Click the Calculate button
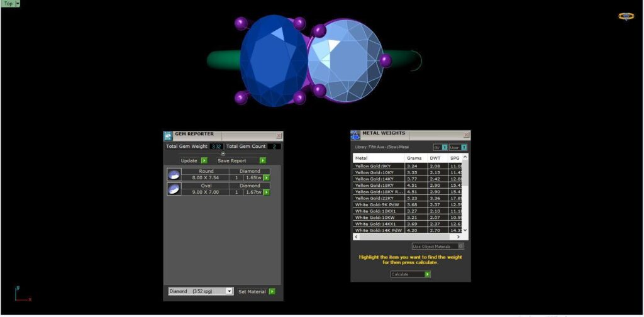 point(408,274)
